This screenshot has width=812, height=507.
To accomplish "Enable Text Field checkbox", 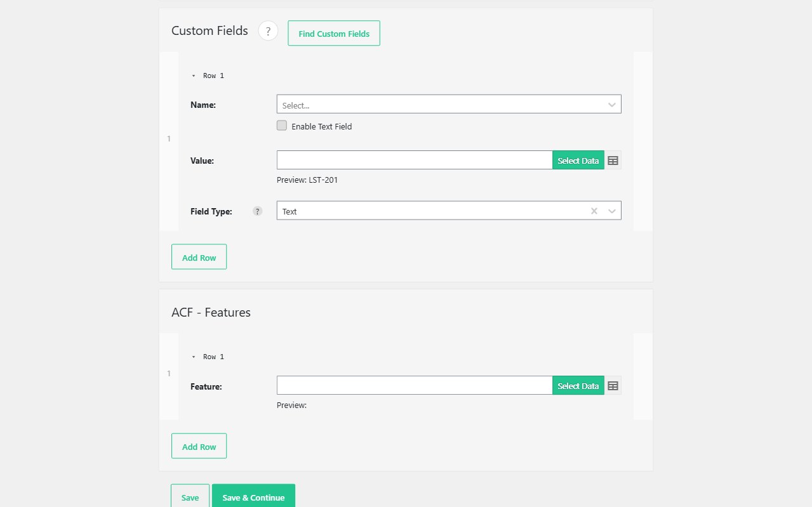I will [282, 126].
